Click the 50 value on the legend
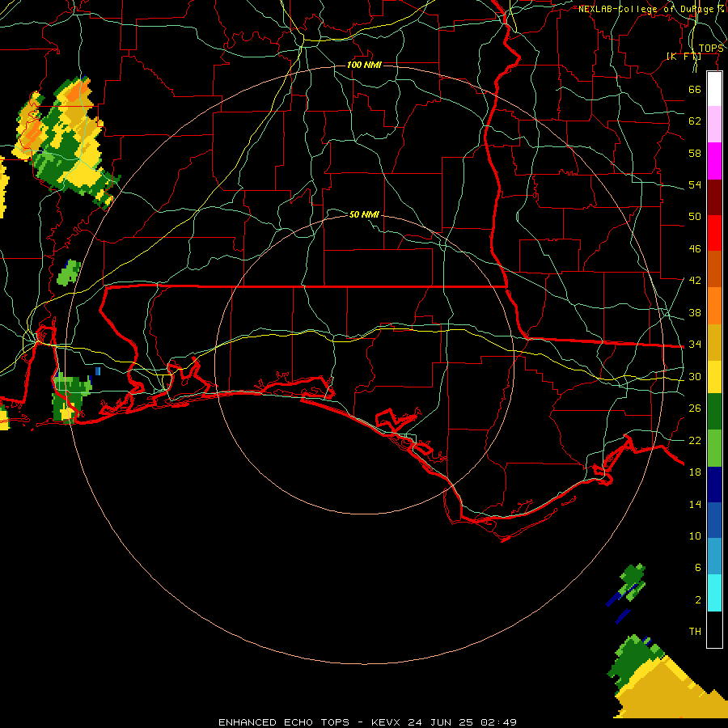Image resolution: width=728 pixels, height=728 pixels. point(695,217)
